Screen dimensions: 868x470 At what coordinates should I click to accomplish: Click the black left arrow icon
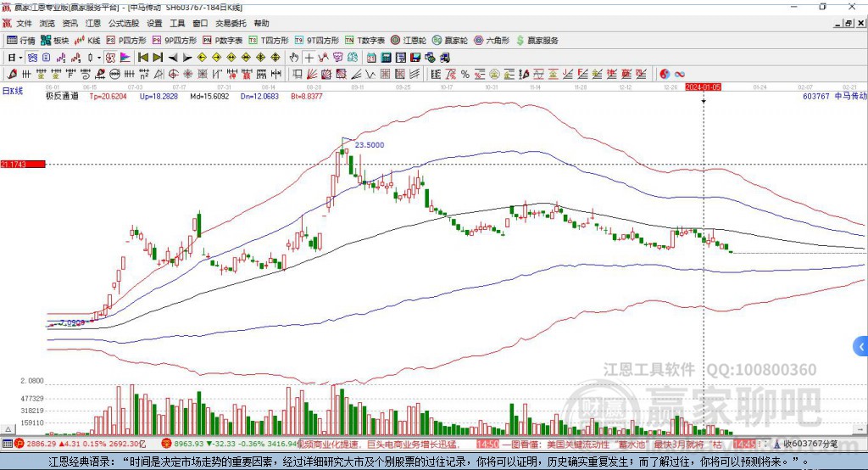point(173,58)
